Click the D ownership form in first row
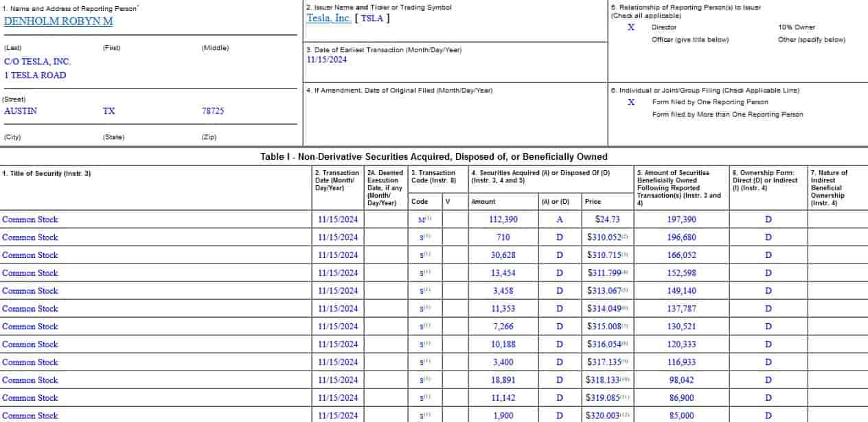The width and height of the screenshot is (868, 422). pos(767,219)
